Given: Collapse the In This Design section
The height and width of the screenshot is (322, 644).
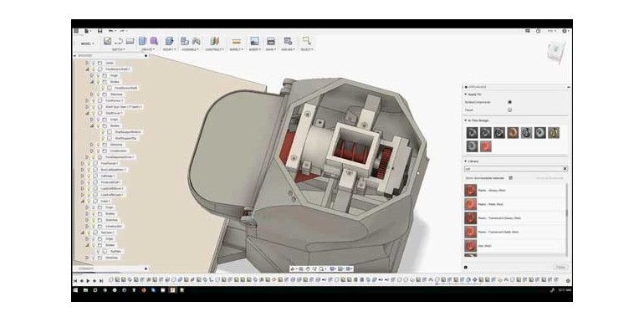Looking at the screenshot, I should 466,120.
